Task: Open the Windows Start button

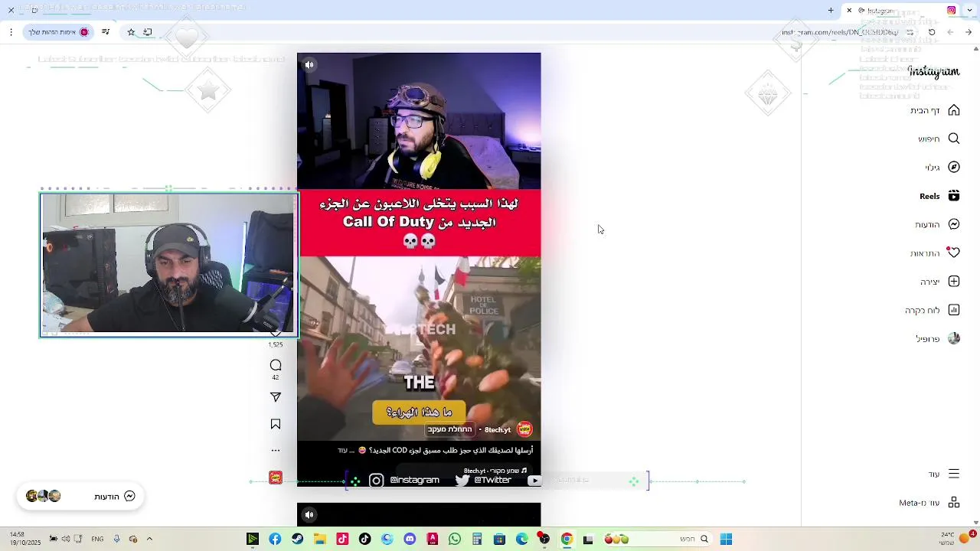Action: tap(726, 540)
